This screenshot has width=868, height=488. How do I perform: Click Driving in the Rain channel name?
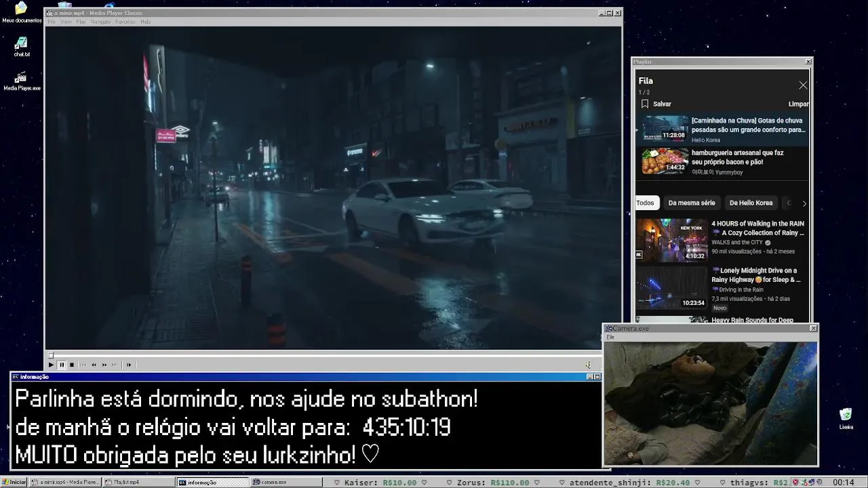(737, 289)
